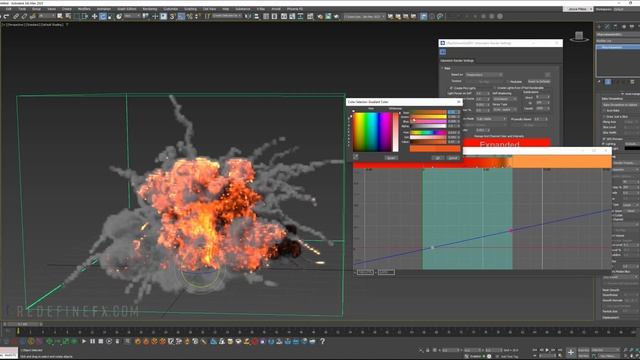640x360 pixels.
Task: Click the orange result color swatch
Action: [x=435, y=149]
